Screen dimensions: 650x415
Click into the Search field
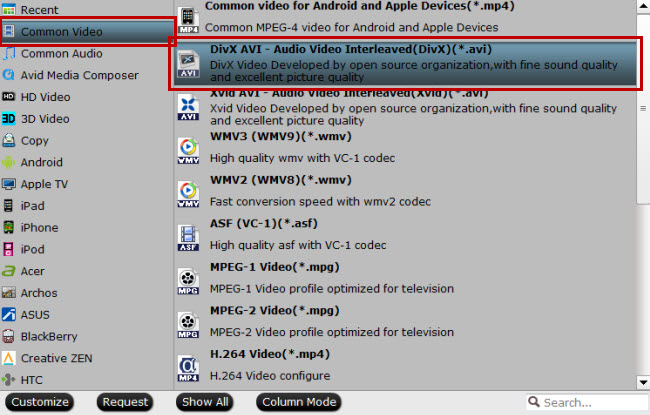pos(587,402)
